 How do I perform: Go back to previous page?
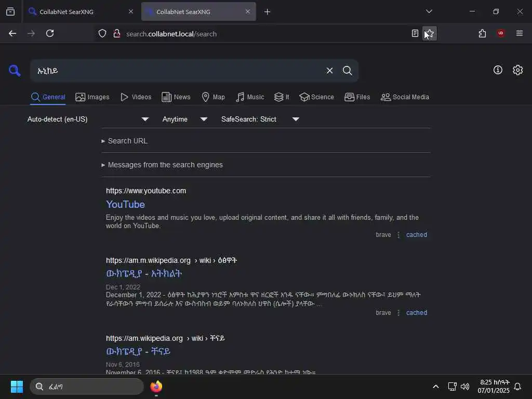pos(12,33)
